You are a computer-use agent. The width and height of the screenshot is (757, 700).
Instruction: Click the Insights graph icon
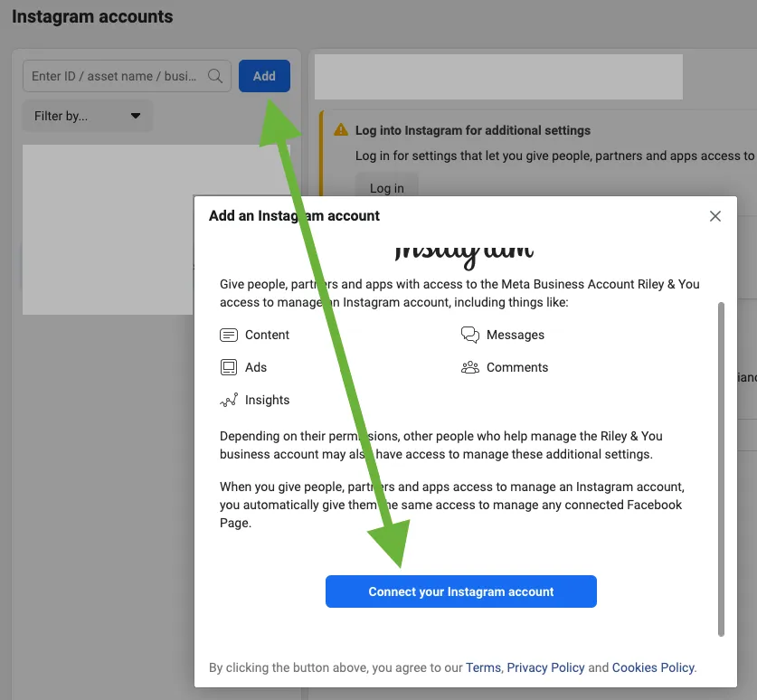click(x=229, y=400)
